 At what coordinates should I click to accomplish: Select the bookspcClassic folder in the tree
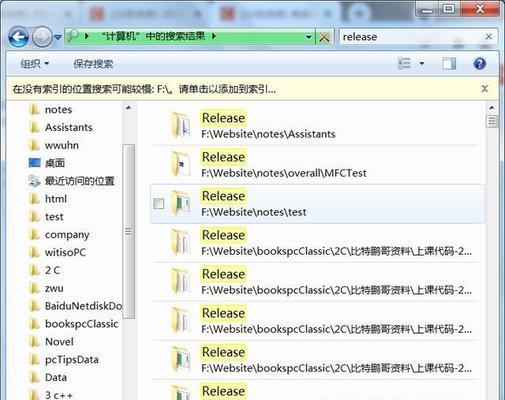pyautogui.click(x=81, y=324)
